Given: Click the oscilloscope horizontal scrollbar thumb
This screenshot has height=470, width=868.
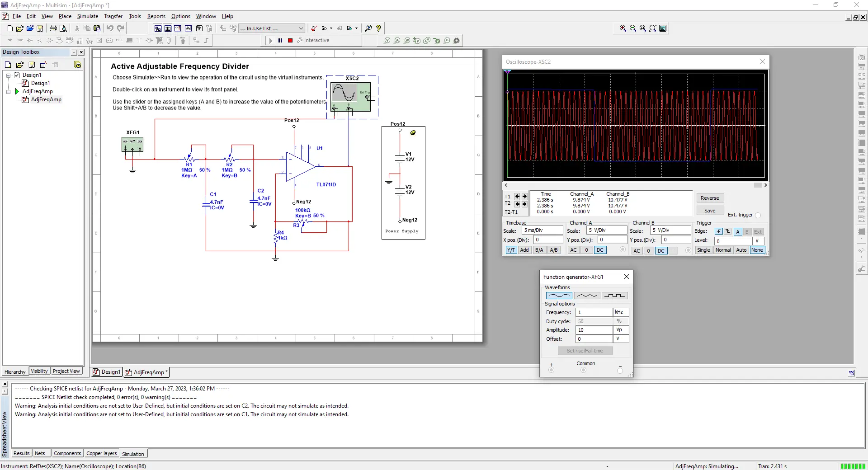Looking at the screenshot, I should pyautogui.click(x=758, y=185).
